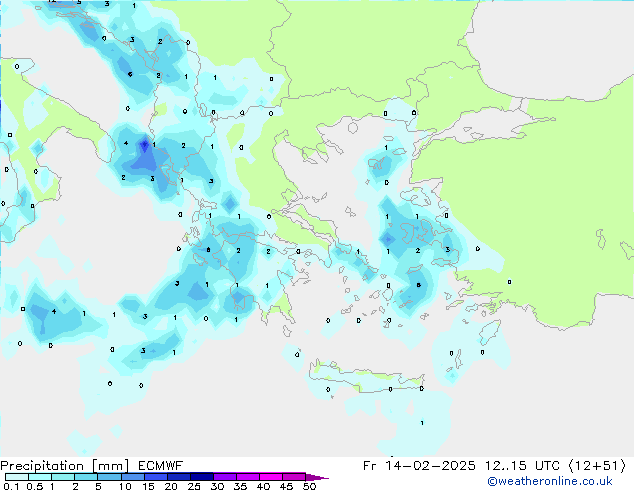
Task: Click the '30' legend scale label
Action: tap(218, 486)
